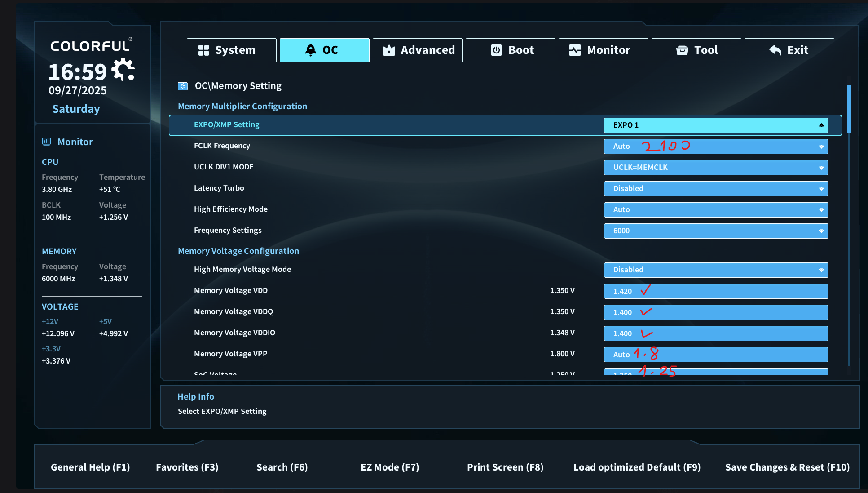The height and width of the screenshot is (493, 868).
Task: Select the Frequency Settings label
Action: [x=228, y=230]
